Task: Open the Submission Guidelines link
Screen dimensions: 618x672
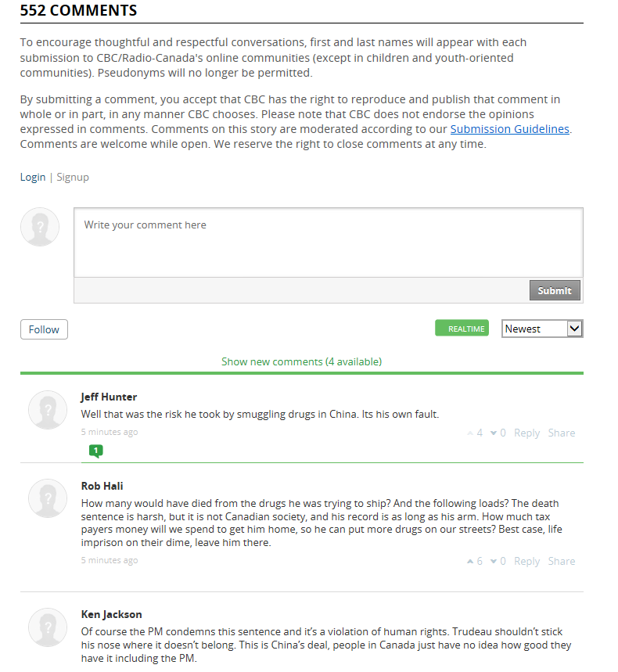Action: [509, 129]
